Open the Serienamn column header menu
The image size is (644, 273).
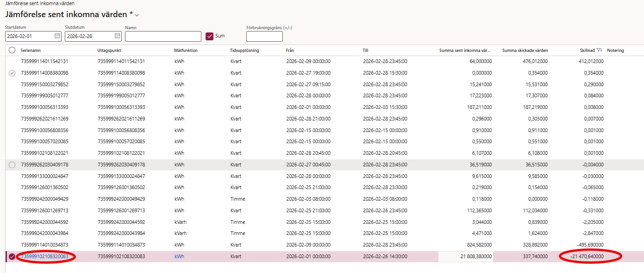tap(34, 50)
